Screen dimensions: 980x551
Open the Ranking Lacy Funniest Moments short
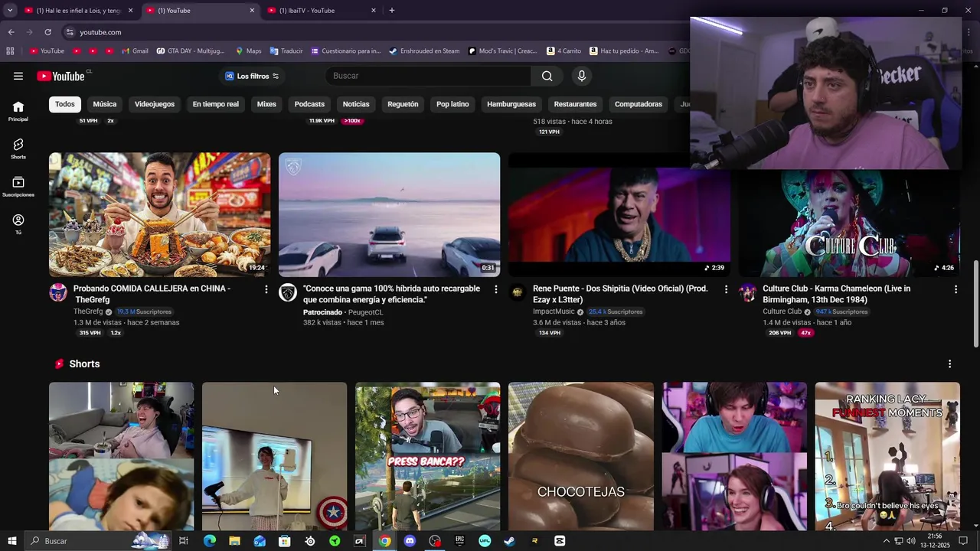tap(887, 456)
